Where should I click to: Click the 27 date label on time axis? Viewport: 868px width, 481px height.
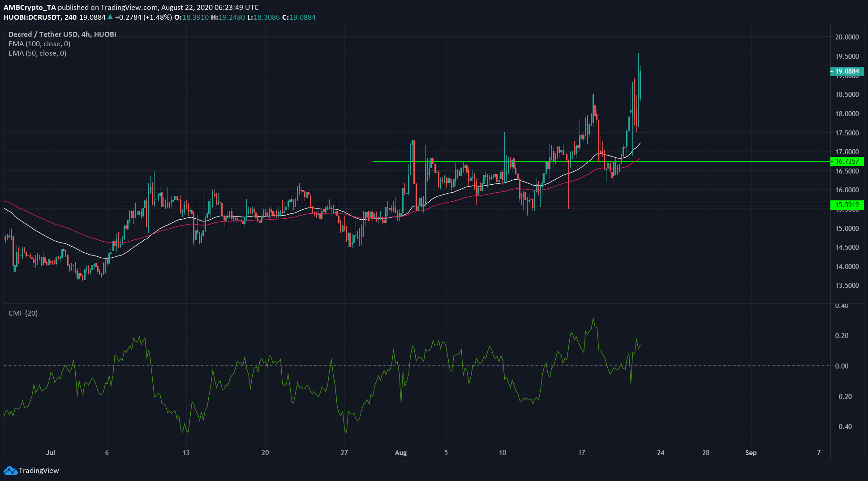[x=344, y=453]
